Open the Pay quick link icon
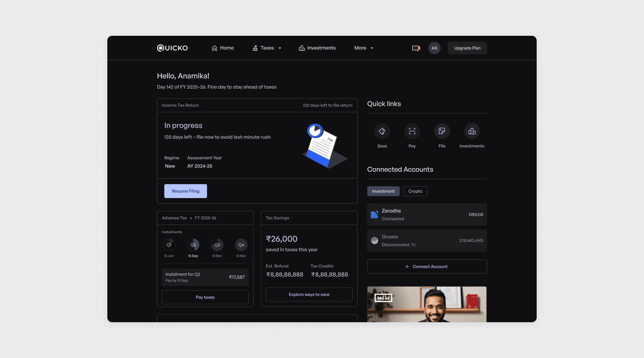 coord(412,131)
